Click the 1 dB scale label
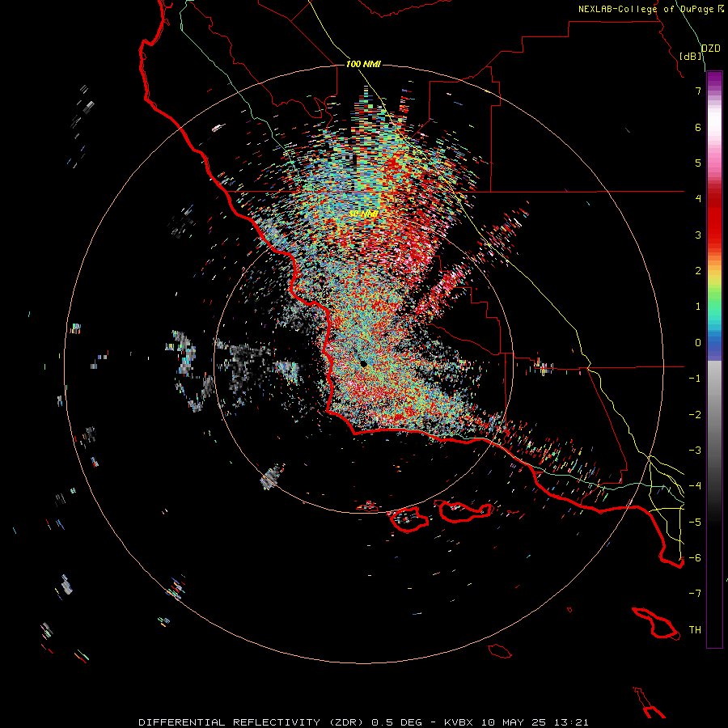 [698, 307]
